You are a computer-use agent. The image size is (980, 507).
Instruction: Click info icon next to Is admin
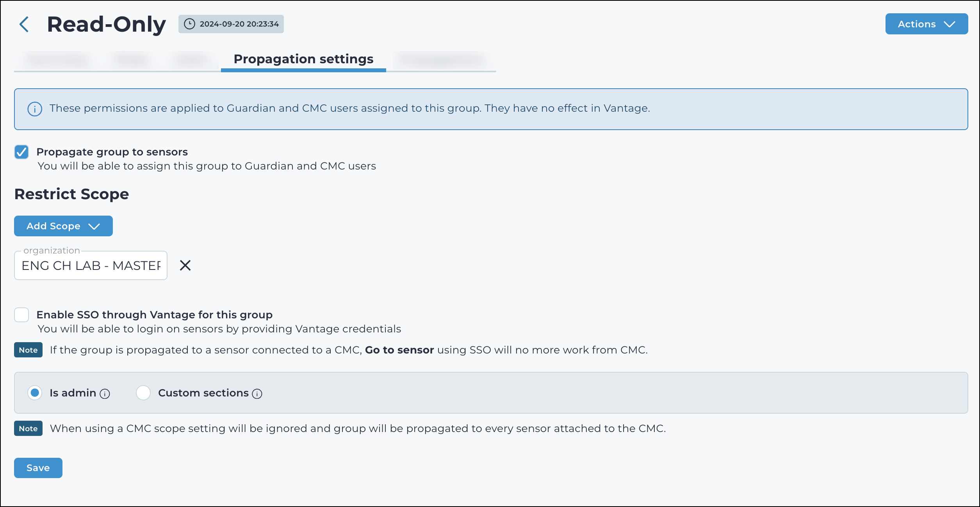(x=105, y=394)
